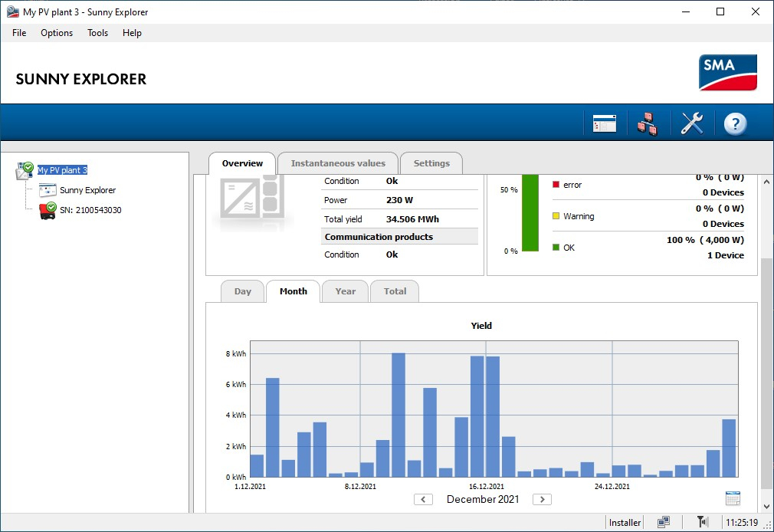Click the SUNNY EXPLORER header title

pyautogui.click(x=81, y=80)
